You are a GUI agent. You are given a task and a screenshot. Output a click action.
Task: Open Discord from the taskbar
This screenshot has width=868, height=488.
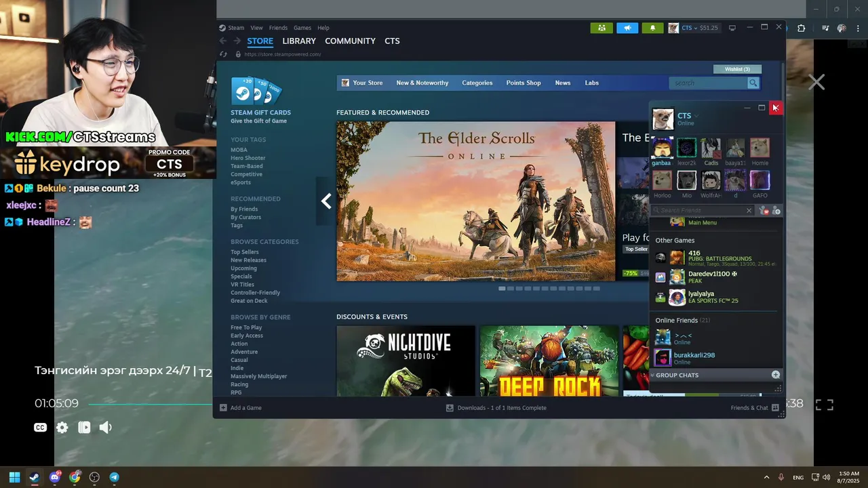tap(54, 477)
